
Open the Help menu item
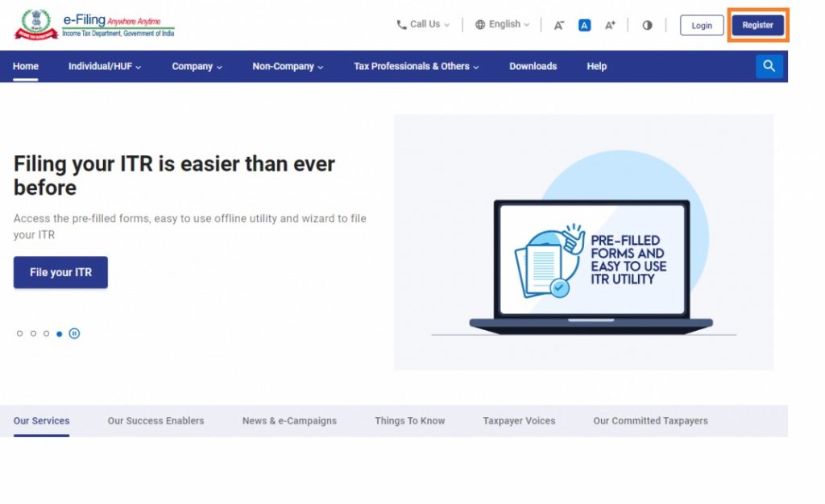coord(596,67)
